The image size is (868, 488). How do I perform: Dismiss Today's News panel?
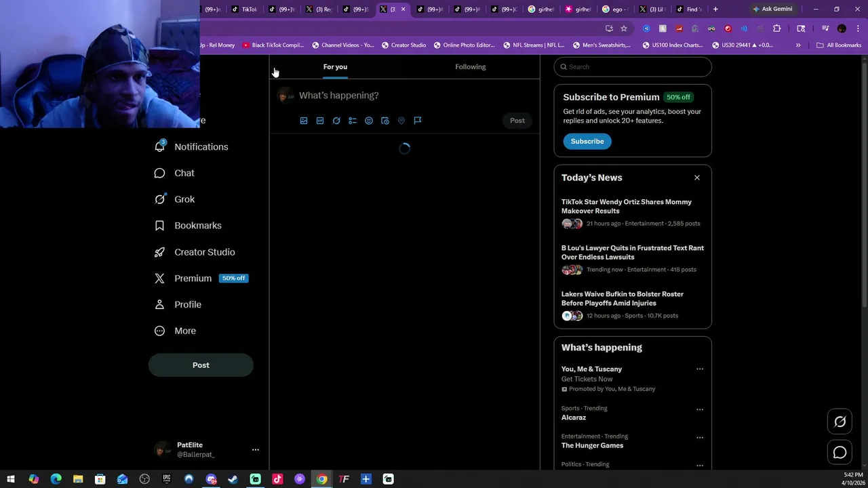coord(696,178)
